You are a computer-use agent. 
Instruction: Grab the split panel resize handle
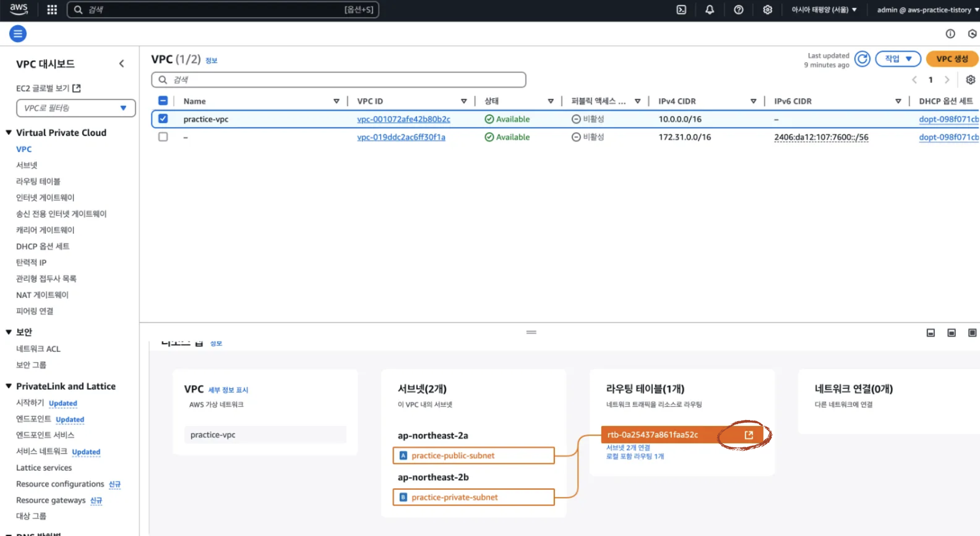click(531, 332)
